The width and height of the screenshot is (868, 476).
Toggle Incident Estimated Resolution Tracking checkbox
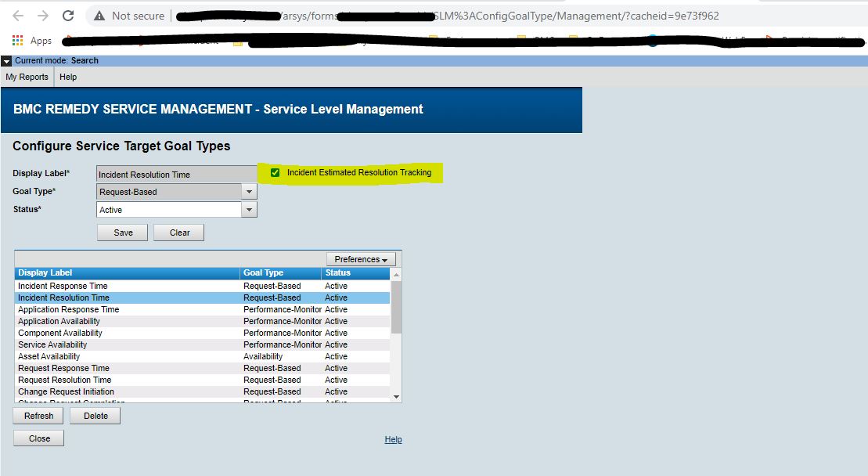[x=275, y=172]
